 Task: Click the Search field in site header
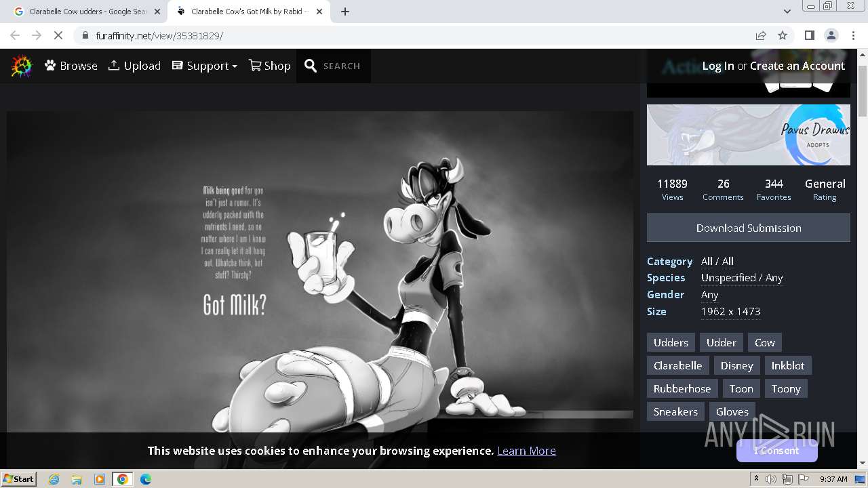[342, 66]
